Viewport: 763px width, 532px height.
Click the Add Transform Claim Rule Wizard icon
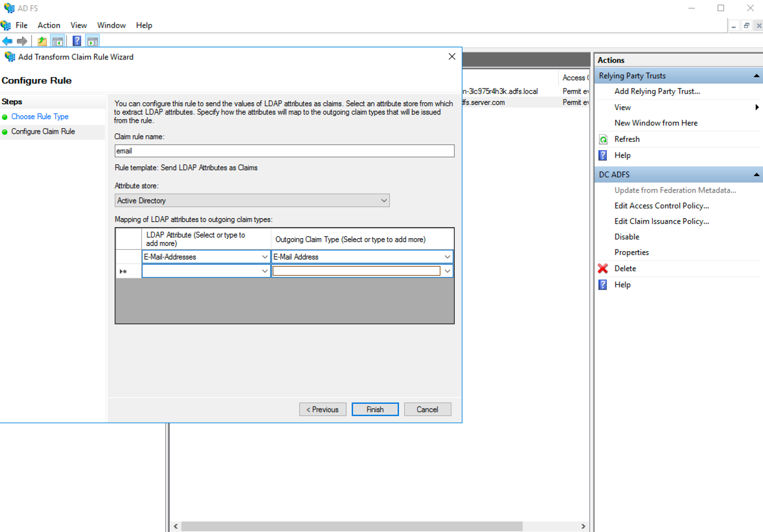click(x=9, y=56)
